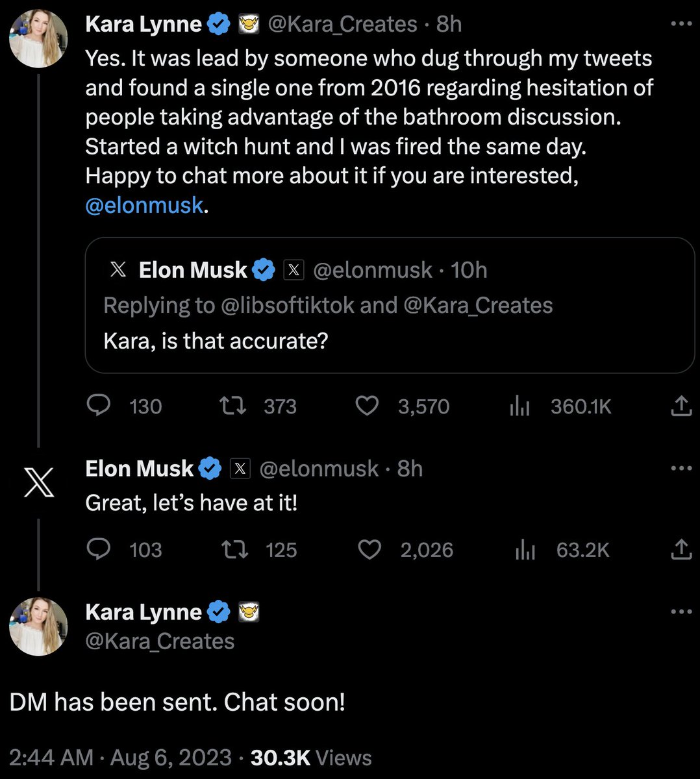Click the @elonmusk mention link
The image size is (700, 779).
(x=144, y=205)
